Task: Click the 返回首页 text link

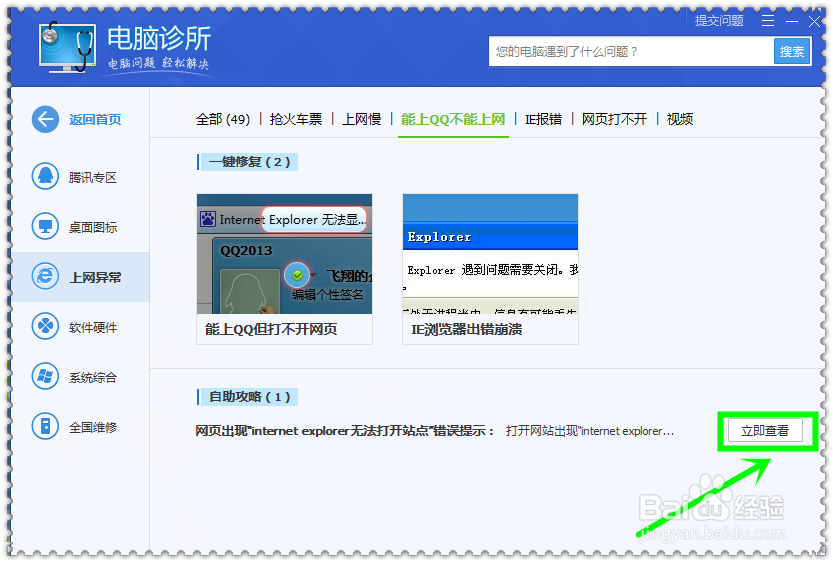Action: [95, 120]
